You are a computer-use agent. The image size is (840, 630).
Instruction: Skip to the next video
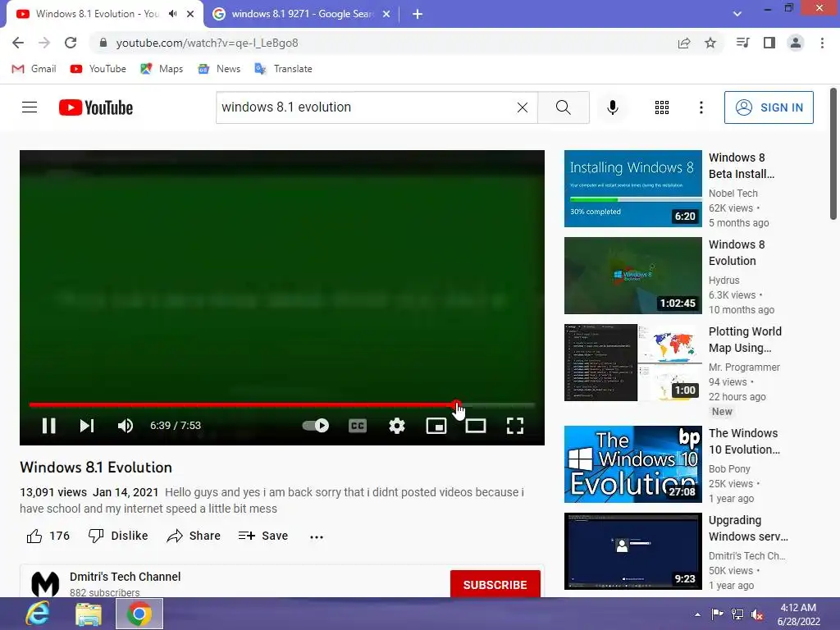[87, 426]
